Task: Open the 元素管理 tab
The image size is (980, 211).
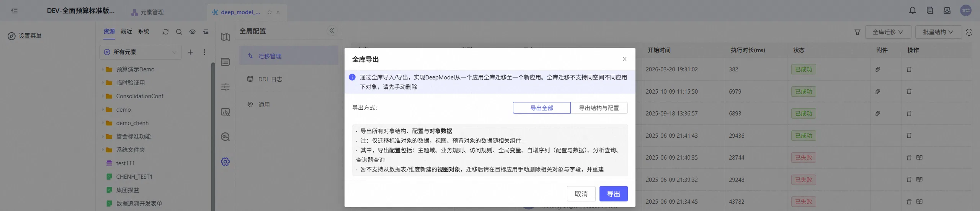Action: [x=147, y=12]
